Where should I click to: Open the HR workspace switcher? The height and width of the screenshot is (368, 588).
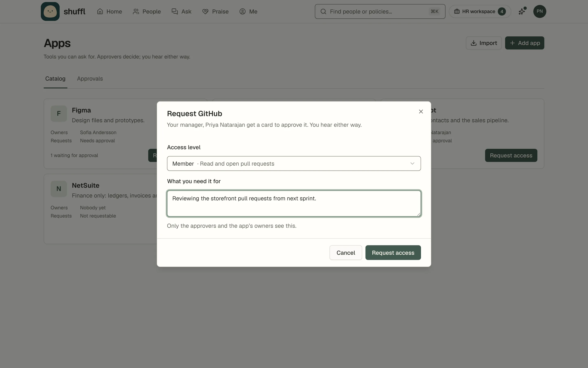pos(480,11)
